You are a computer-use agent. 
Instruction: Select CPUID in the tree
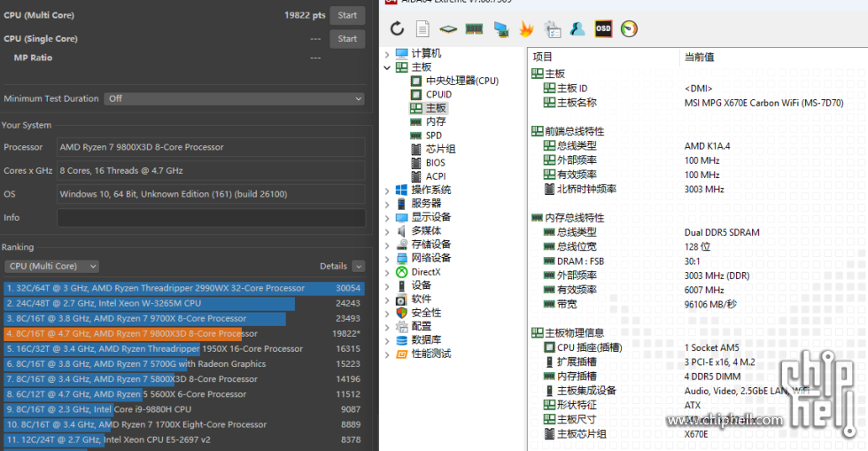[x=438, y=95]
